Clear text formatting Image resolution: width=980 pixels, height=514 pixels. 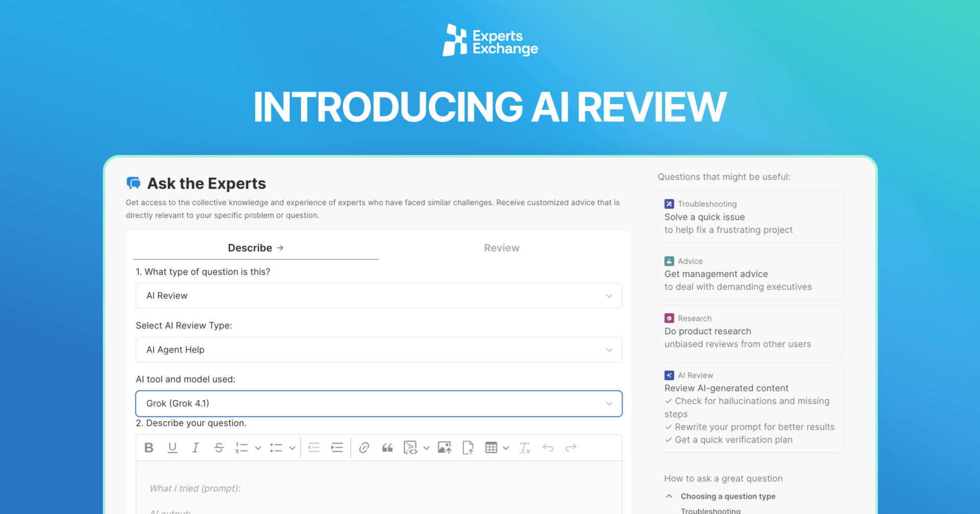click(525, 448)
